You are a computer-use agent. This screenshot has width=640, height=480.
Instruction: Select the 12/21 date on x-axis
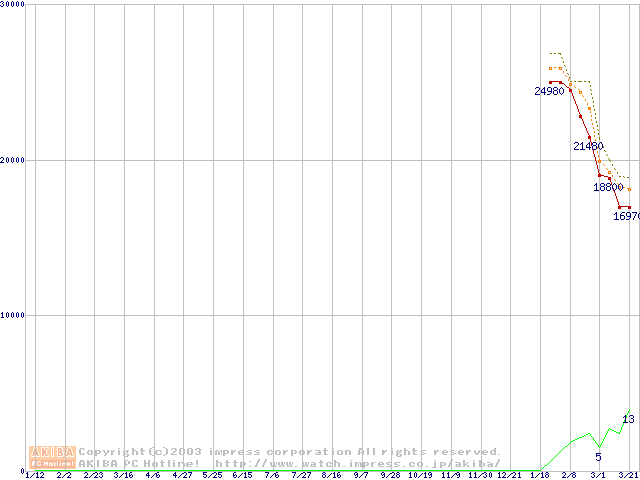point(510,476)
